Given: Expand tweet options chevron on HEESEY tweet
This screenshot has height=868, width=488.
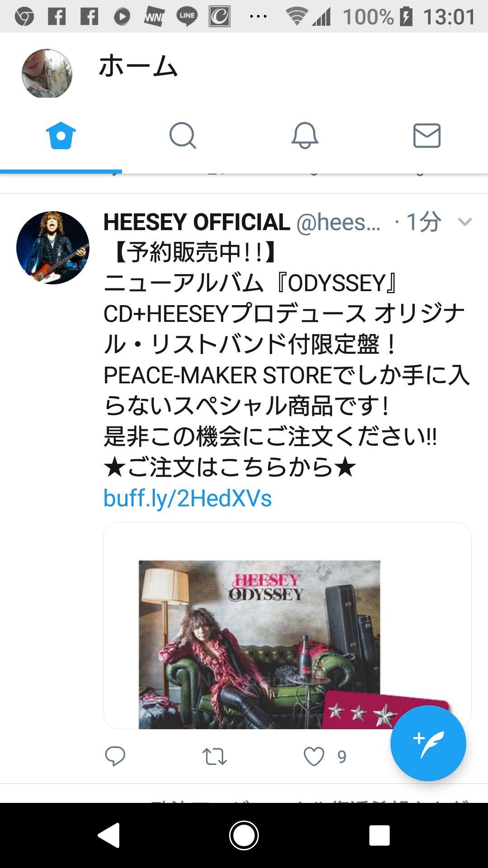Looking at the screenshot, I should pyautogui.click(x=465, y=222).
